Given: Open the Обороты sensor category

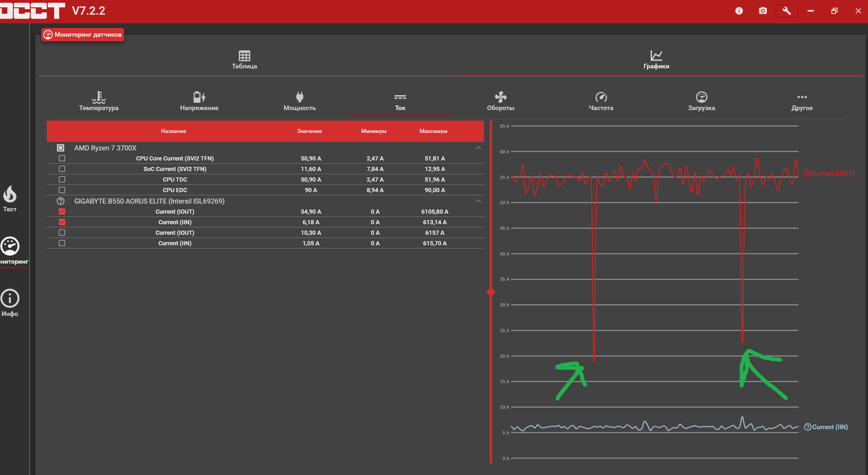Looking at the screenshot, I should (x=501, y=101).
